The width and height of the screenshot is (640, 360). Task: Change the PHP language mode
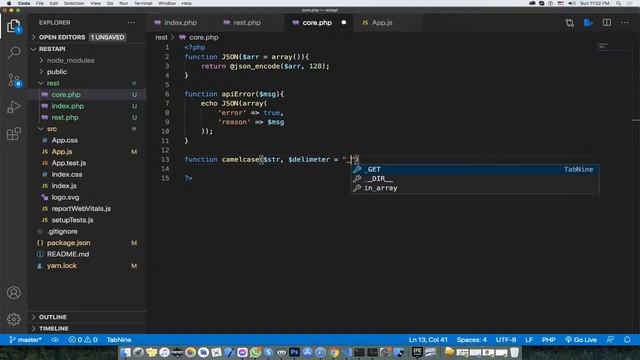pyautogui.click(x=548, y=340)
